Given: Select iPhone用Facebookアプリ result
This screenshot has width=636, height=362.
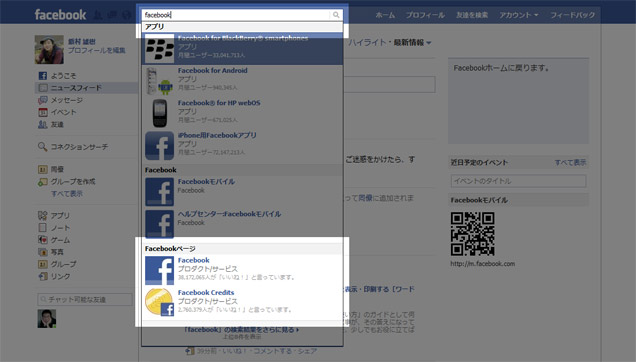Looking at the screenshot, I should (242, 145).
